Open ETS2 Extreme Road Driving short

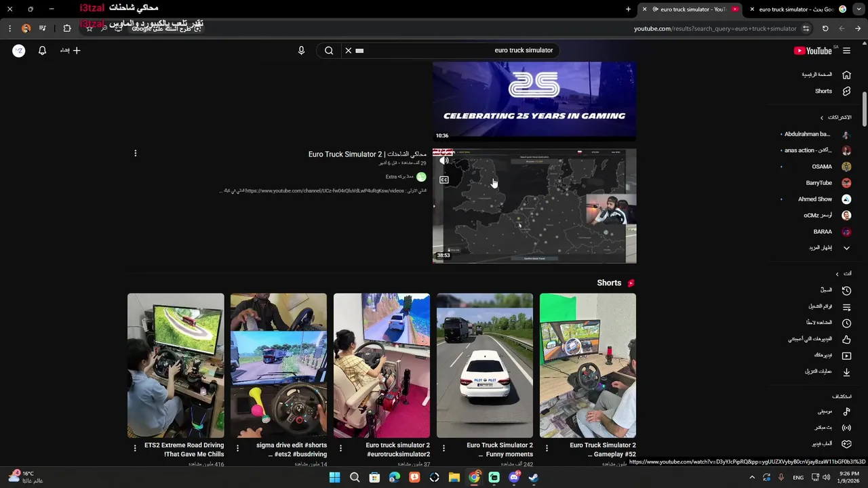[176, 365]
